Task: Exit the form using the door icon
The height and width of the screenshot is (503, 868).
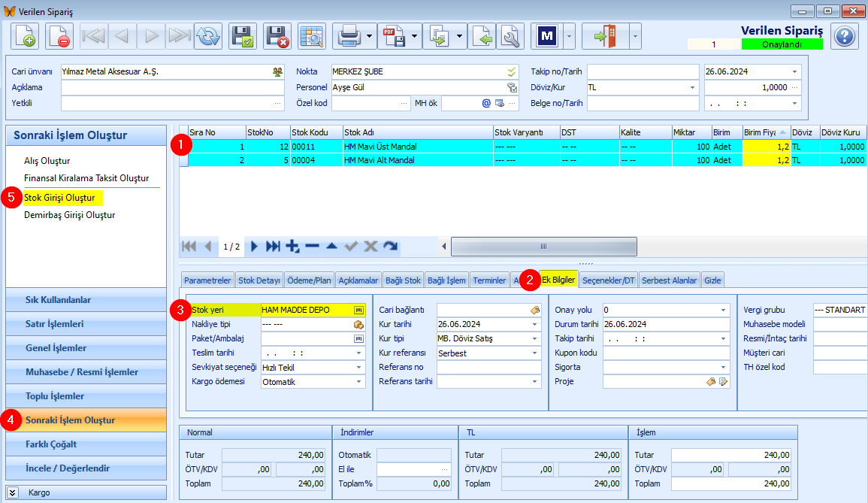Action: coord(606,37)
